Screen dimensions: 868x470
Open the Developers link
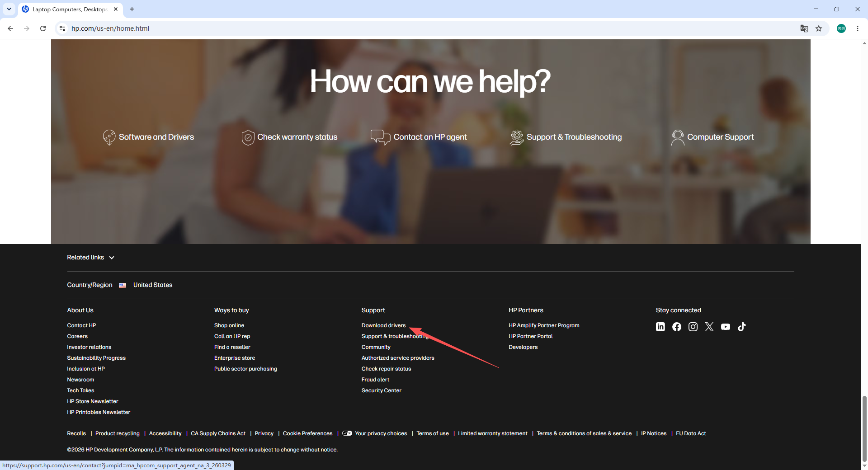(x=523, y=347)
